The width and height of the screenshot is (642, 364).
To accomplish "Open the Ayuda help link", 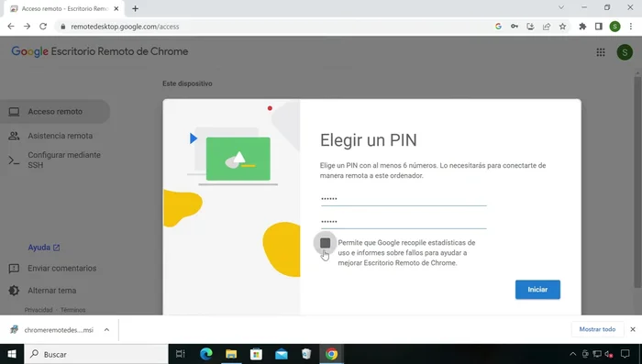I will pos(44,248).
